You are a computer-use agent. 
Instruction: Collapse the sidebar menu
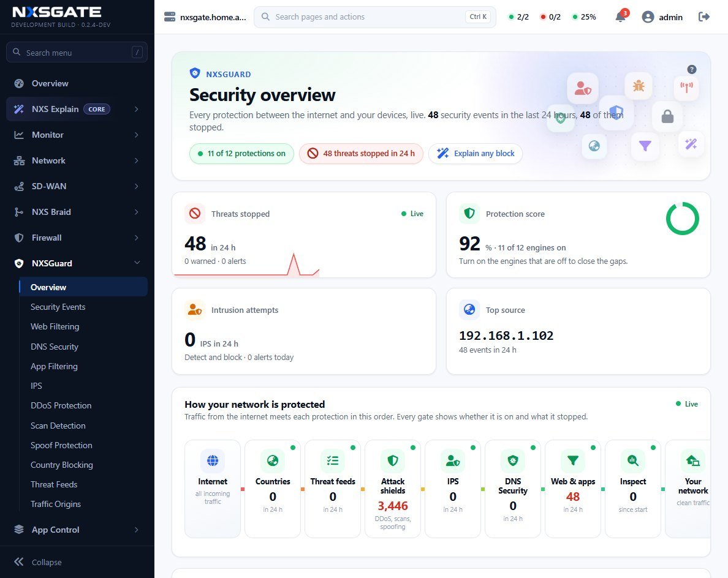point(38,561)
